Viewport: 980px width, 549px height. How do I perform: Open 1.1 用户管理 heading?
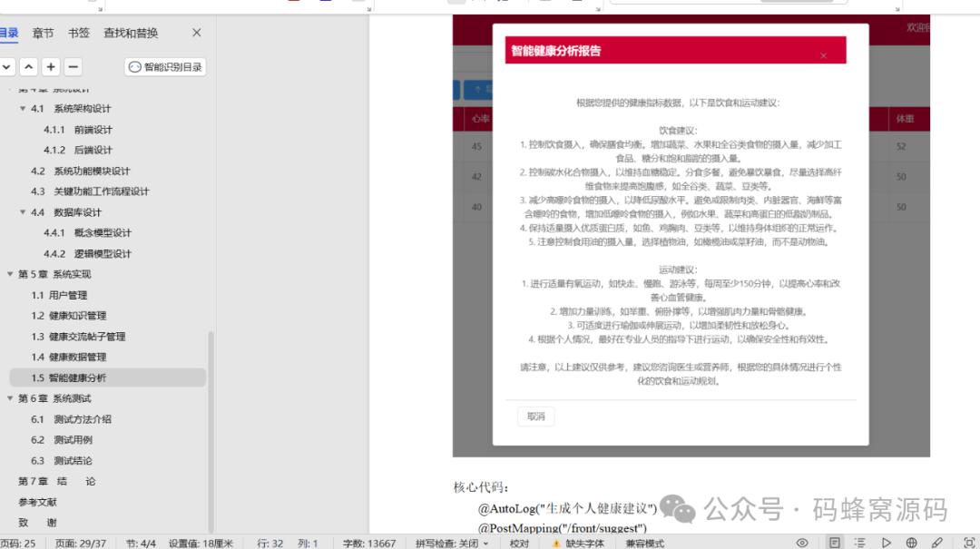click(x=59, y=295)
